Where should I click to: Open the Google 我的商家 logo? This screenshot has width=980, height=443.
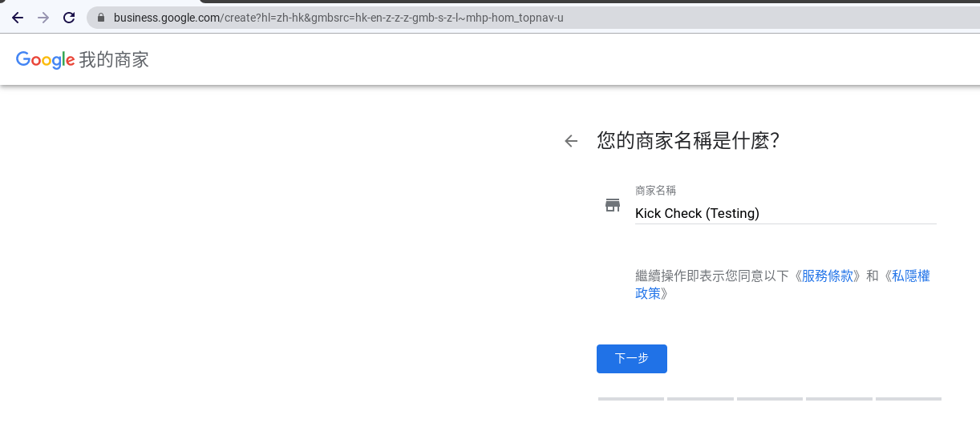83,60
